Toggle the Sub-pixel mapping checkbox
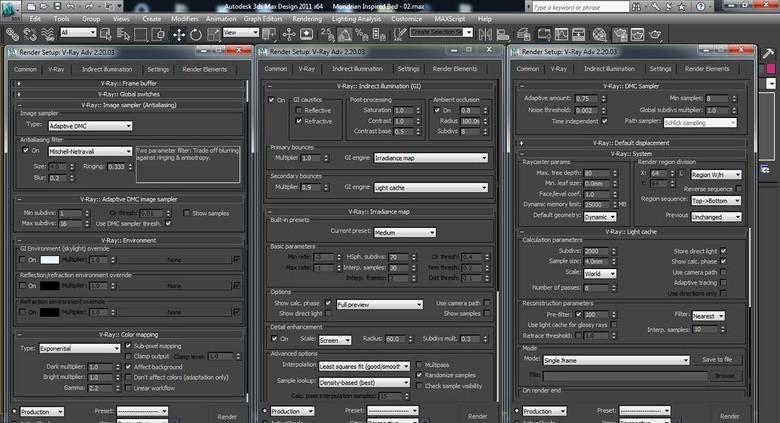The width and height of the screenshot is (780, 423). [x=128, y=345]
